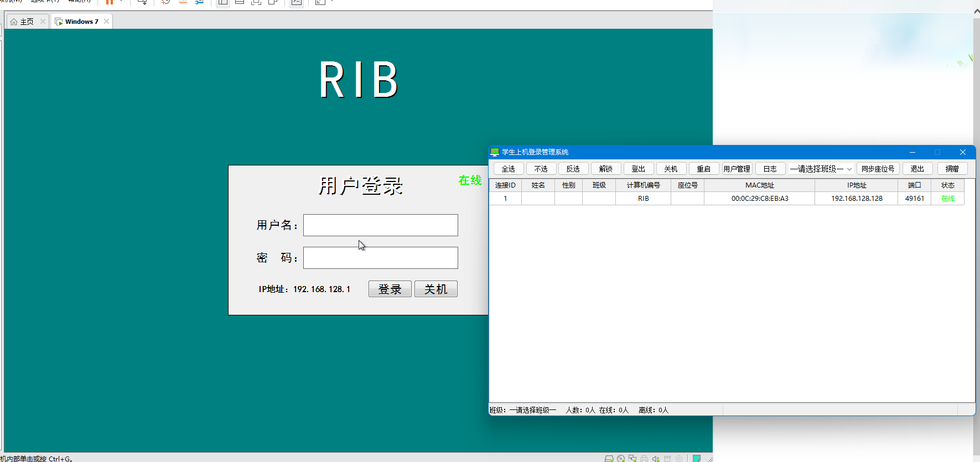The height and width of the screenshot is (462, 980).
Task: Click the 反选 button
Action: (573, 169)
